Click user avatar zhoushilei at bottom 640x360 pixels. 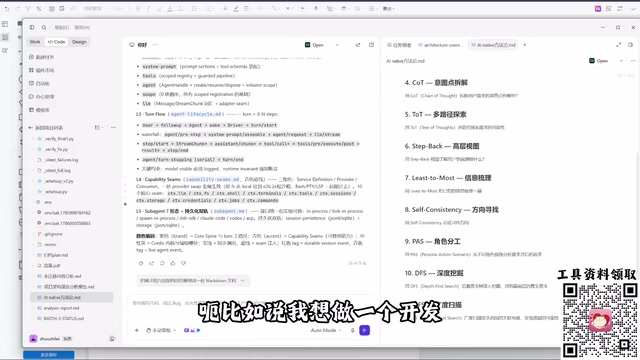point(33,339)
